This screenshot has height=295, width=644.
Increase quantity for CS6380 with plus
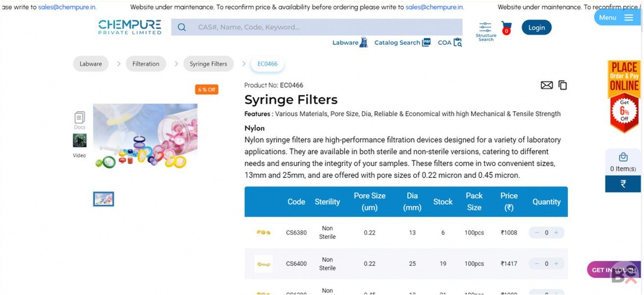click(x=556, y=233)
